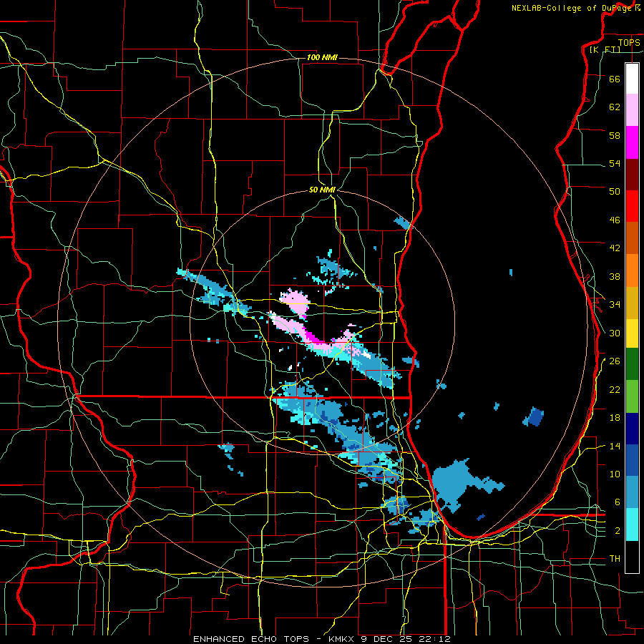
Task: Click the magenta 58 kft legend swatch
Action: pyautogui.click(x=632, y=142)
